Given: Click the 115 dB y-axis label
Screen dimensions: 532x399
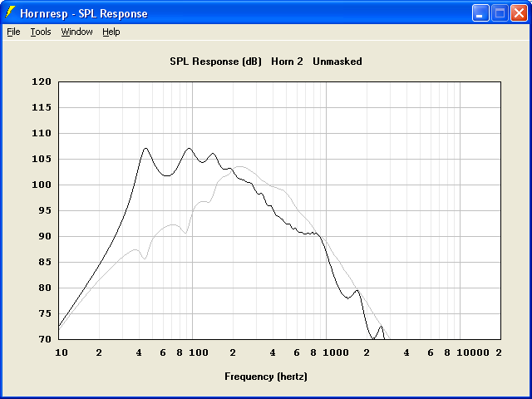Looking at the screenshot, I should coord(42,107).
